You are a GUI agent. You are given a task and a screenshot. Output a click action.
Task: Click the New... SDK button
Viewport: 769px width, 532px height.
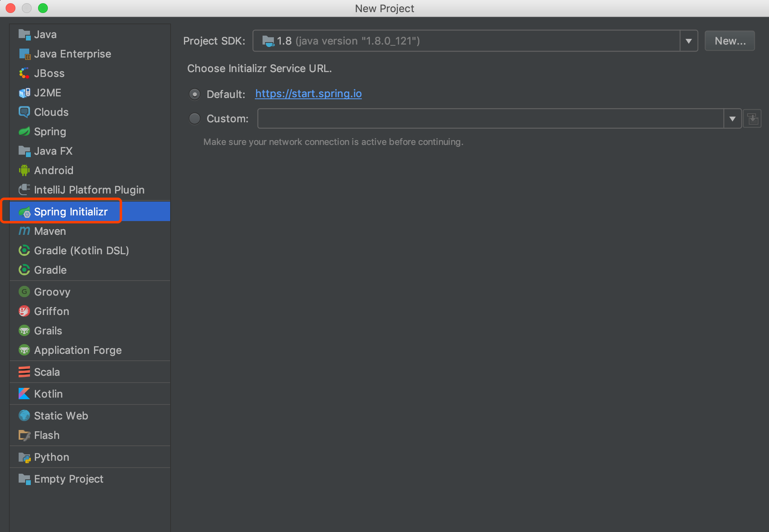[730, 41]
